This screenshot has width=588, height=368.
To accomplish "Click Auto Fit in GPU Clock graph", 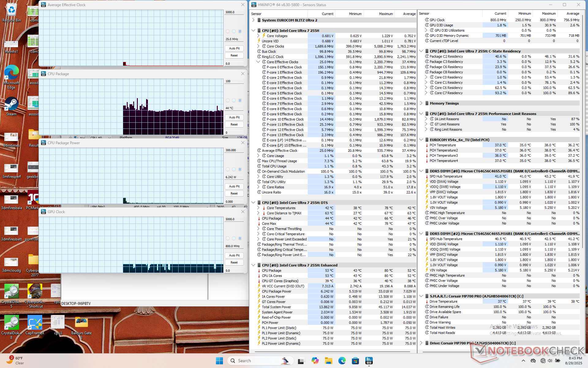I will 234,255.
